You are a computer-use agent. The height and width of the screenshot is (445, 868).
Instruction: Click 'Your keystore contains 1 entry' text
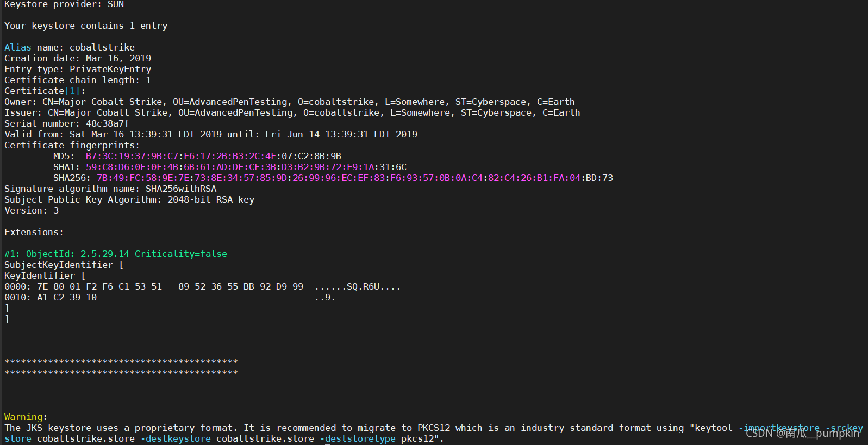[86, 26]
